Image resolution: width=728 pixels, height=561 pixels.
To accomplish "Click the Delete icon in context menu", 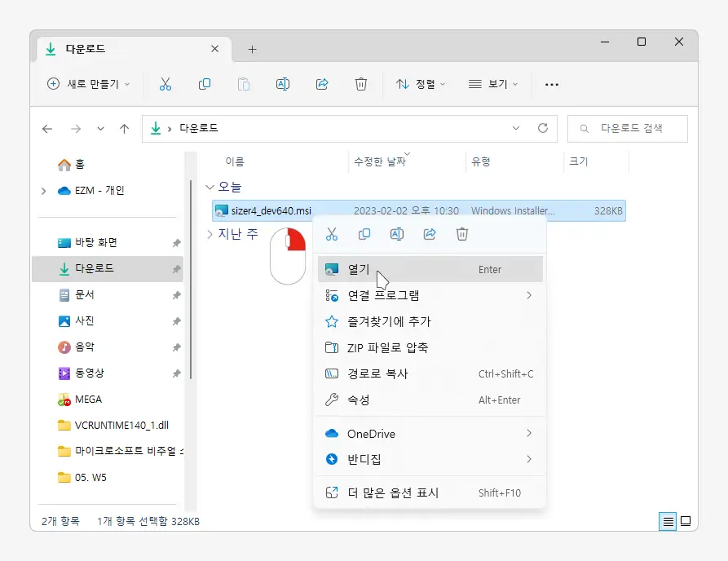I will (x=462, y=235).
